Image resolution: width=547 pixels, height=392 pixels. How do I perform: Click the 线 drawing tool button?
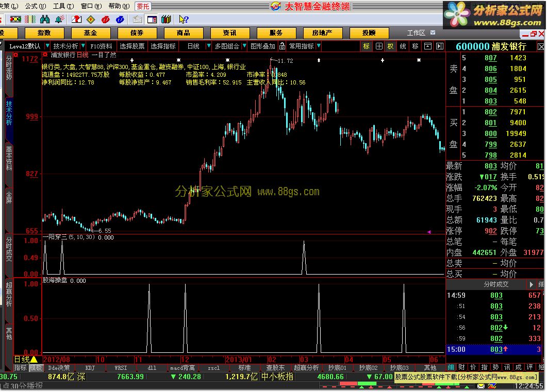coord(403,46)
